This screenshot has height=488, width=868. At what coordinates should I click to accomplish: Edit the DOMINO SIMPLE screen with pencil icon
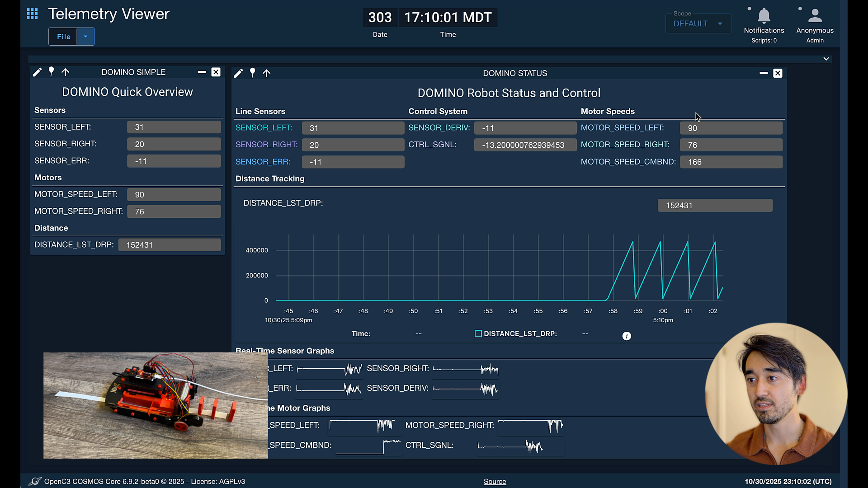(37, 72)
